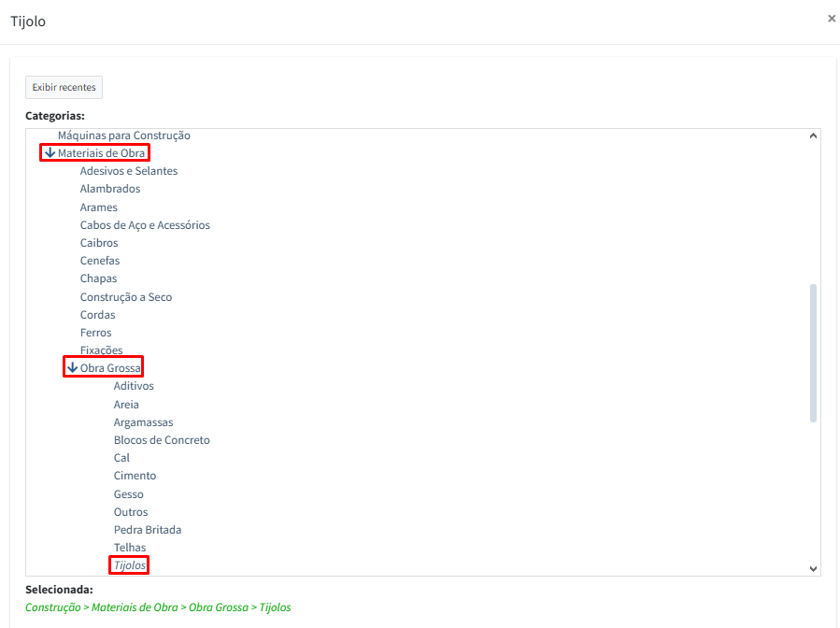The width and height of the screenshot is (840, 628).
Task: Choose the Adesivos e Selantes category
Action: coord(128,171)
